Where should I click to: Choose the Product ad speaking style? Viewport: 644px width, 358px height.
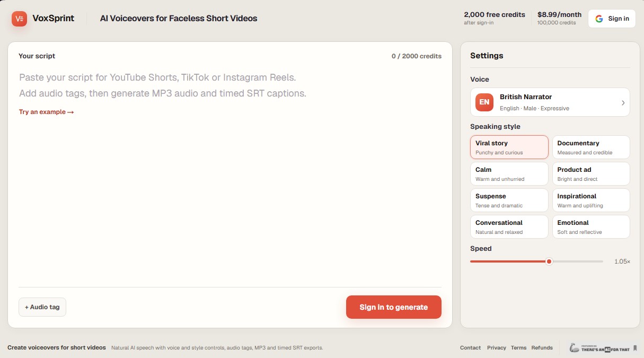click(x=590, y=173)
